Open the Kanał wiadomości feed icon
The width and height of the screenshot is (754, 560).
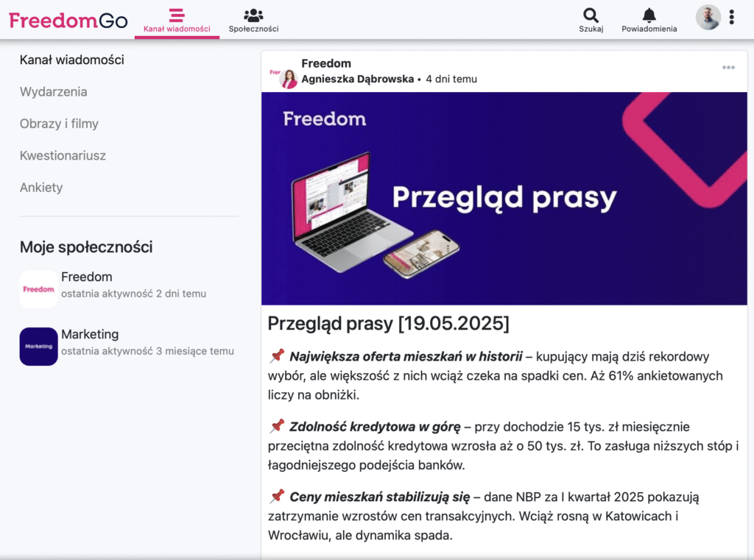pos(177,15)
